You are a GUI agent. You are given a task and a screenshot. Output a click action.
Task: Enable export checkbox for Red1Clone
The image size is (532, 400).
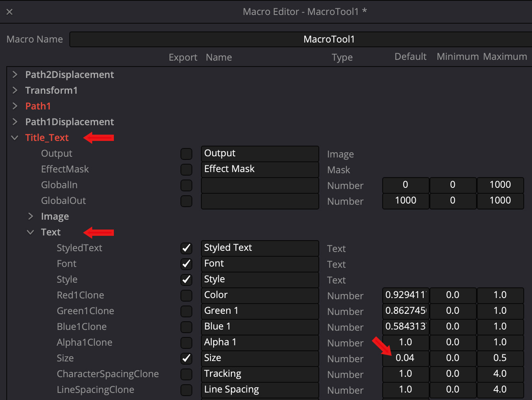[186, 295]
